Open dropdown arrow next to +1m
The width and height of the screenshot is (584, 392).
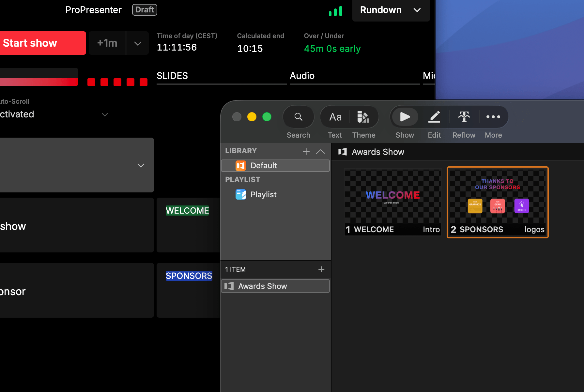(x=138, y=43)
